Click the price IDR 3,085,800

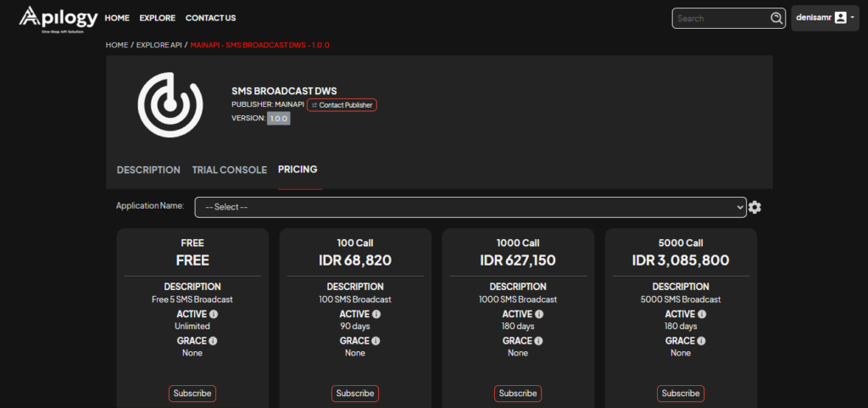[x=681, y=260]
